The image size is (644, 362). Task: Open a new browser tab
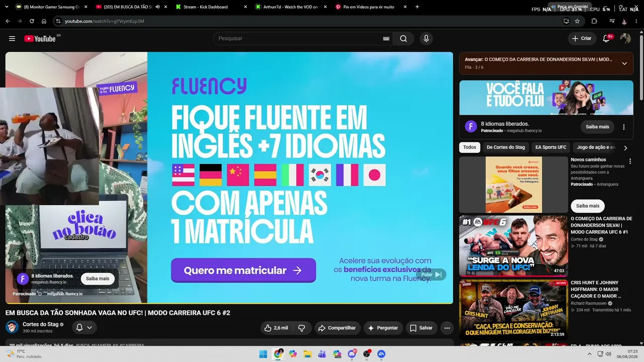point(417,7)
